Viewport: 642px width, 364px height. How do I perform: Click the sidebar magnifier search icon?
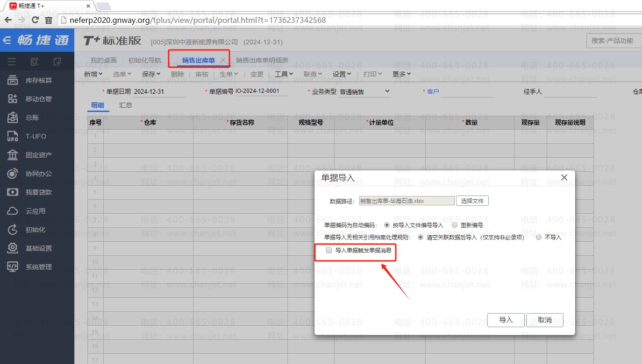pyautogui.click(x=35, y=62)
